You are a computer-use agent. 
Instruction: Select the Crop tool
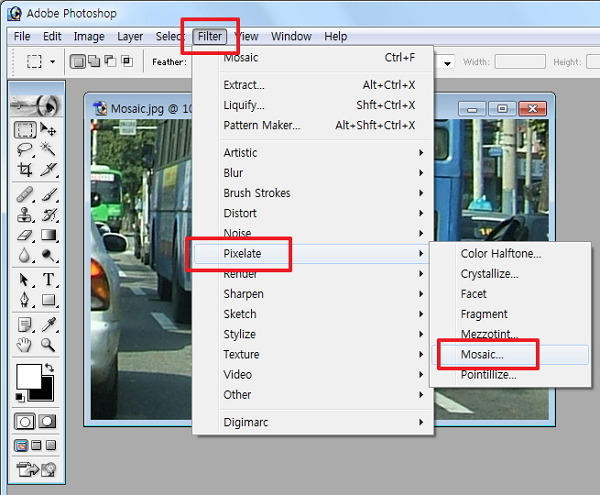click(25, 169)
